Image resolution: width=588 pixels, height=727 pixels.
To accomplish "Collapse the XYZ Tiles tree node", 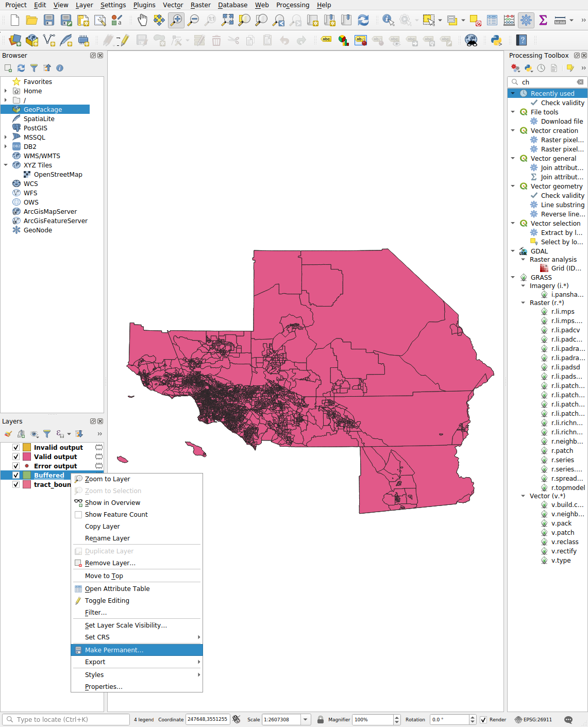I will click(x=6, y=165).
